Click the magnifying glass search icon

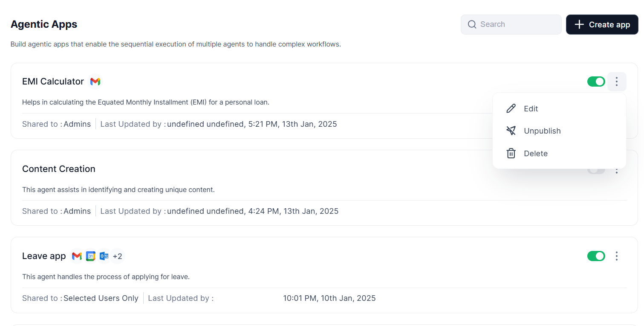472,24
